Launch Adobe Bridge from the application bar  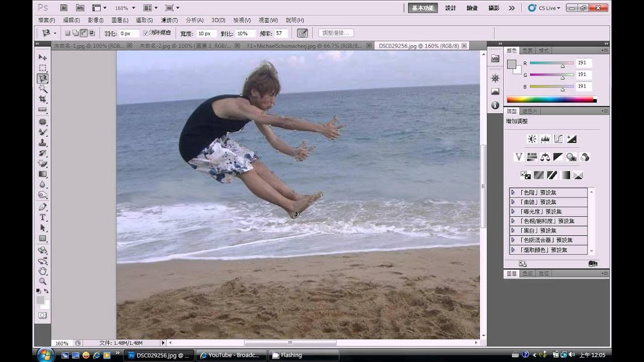pos(63,8)
